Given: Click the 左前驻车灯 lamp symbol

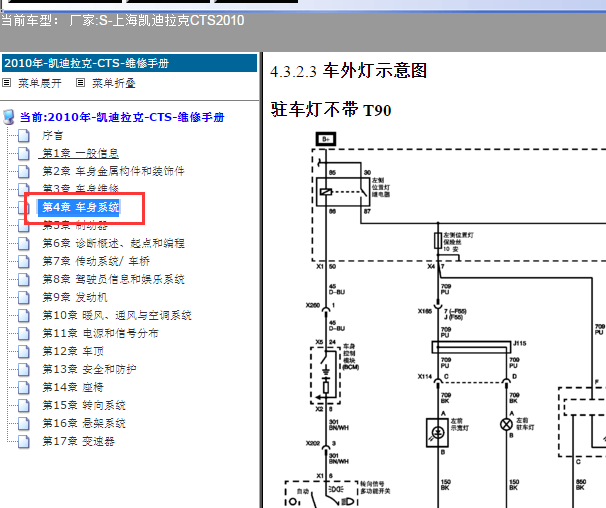Looking at the screenshot, I should point(506,424).
